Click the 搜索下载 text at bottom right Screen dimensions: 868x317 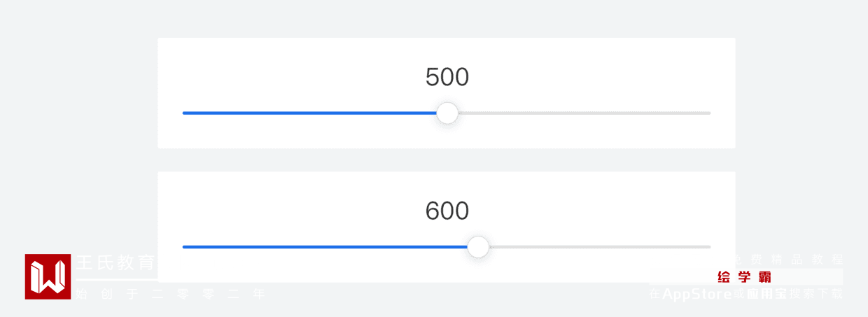tap(816, 294)
